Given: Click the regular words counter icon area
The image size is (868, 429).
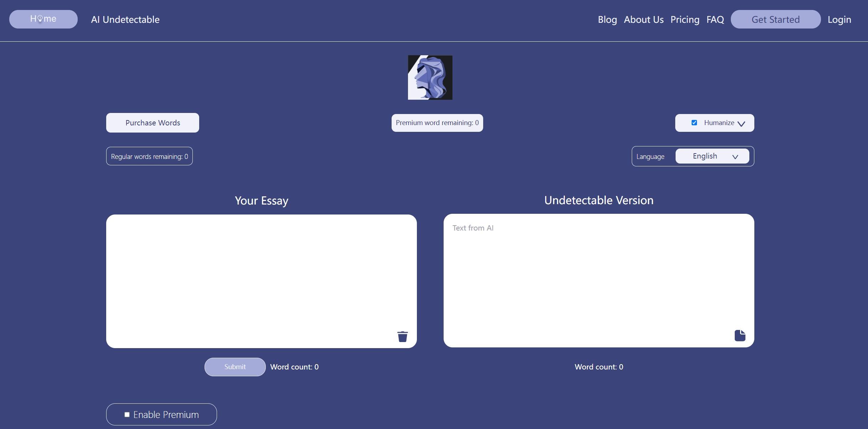Looking at the screenshot, I should coord(149,156).
